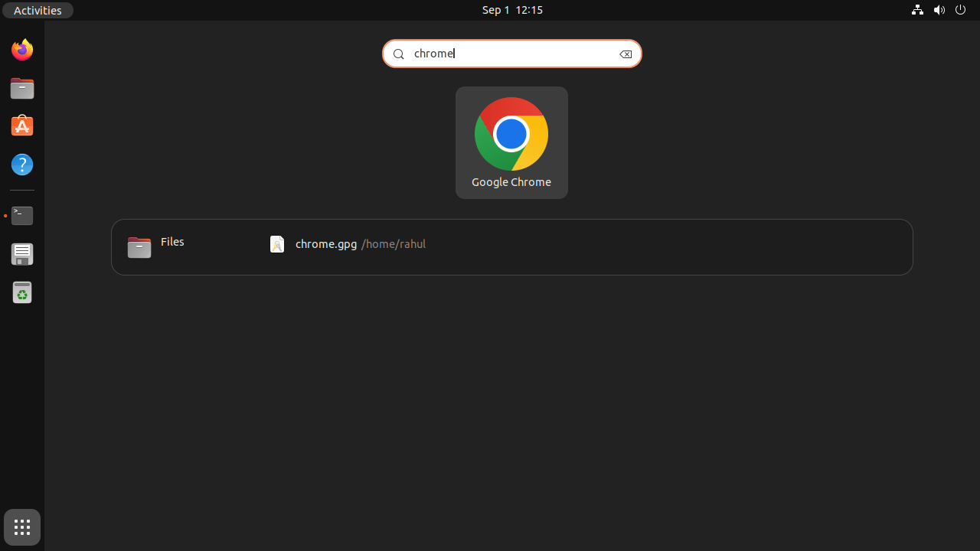Open the power menu icon
The image size is (980, 551).
(960, 10)
